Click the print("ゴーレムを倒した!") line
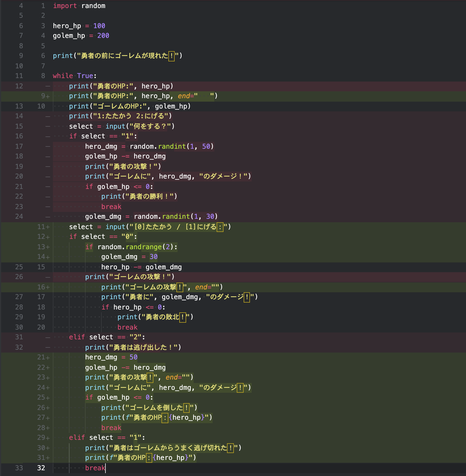466x476 pixels. [149, 408]
